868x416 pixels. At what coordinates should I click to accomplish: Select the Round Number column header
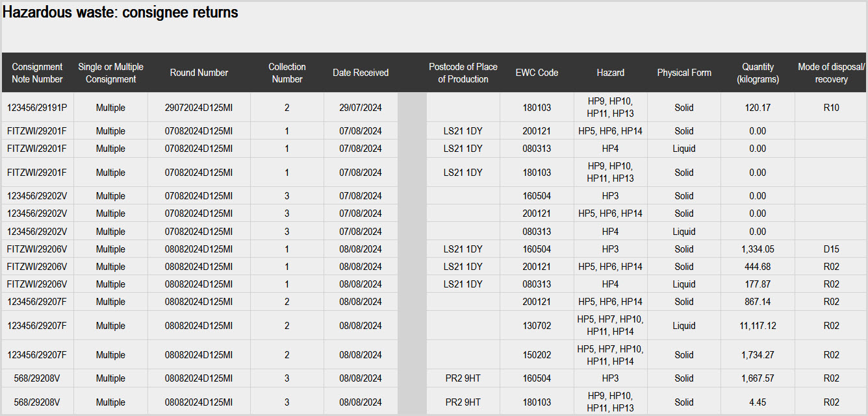click(199, 73)
